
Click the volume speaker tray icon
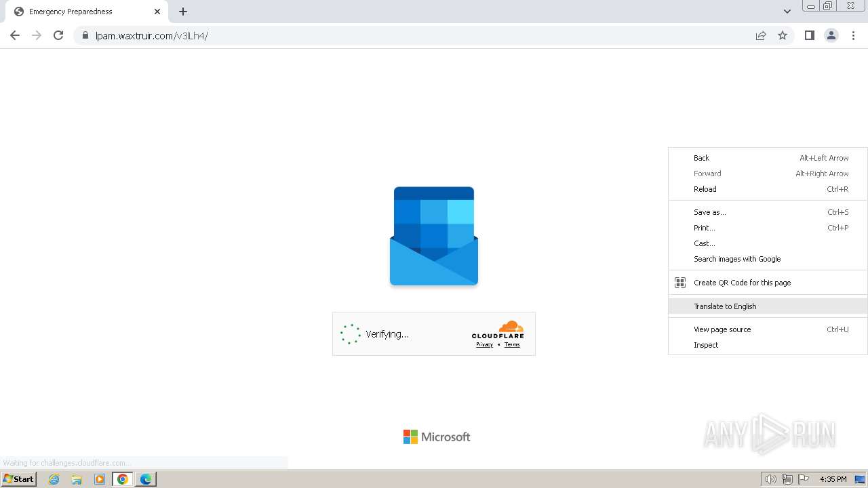tap(770, 479)
